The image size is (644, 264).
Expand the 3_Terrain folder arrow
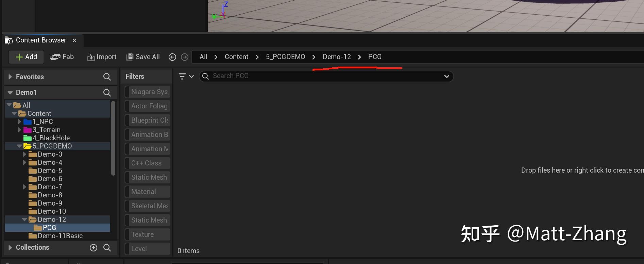(19, 129)
